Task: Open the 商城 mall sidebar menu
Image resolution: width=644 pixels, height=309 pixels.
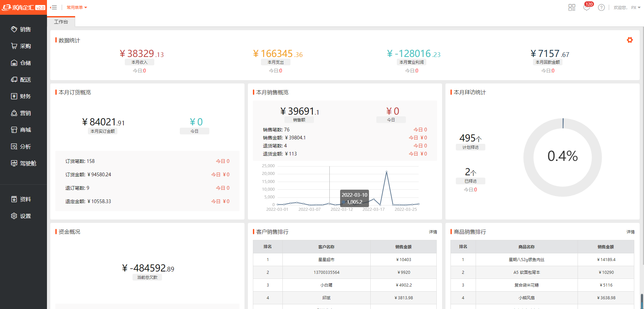Action: click(x=21, y=130)
